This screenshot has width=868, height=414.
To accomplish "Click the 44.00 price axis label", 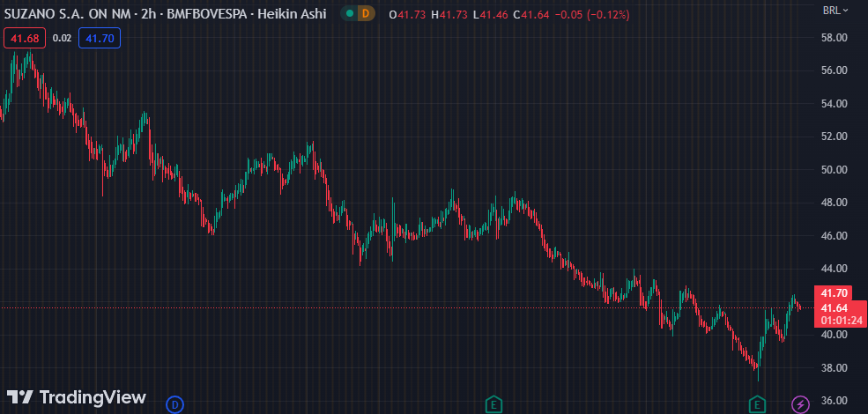I will coord(835,269).
